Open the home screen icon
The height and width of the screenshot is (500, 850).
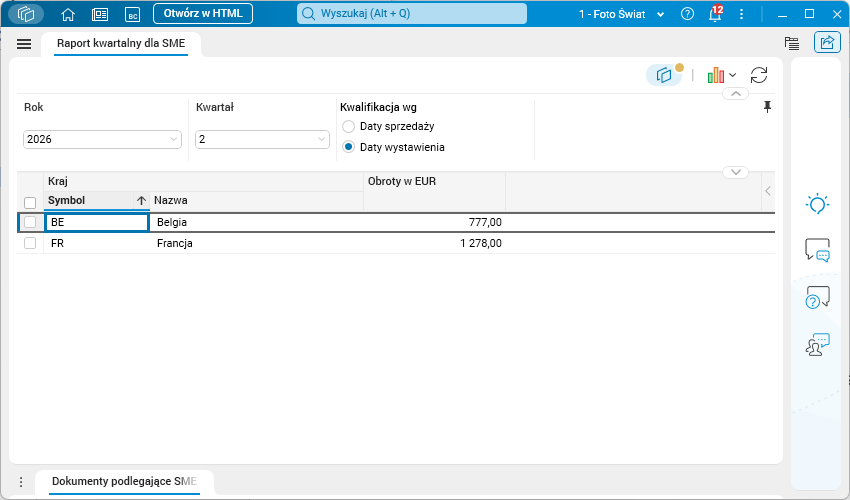pyautogui.click(x=68, y=14)
